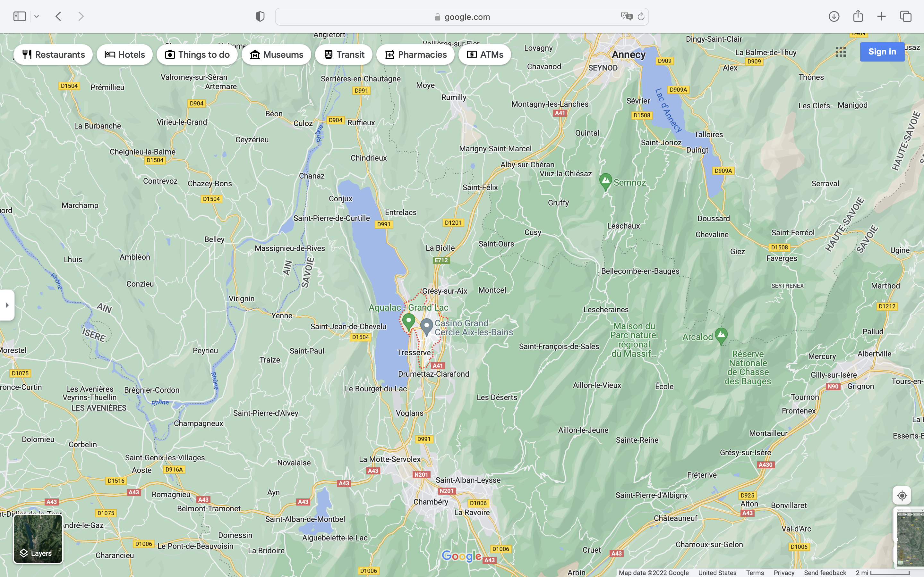Screen dimensions: 924x577
Task: Open privacy report shield icon
Action: point(260,16)
